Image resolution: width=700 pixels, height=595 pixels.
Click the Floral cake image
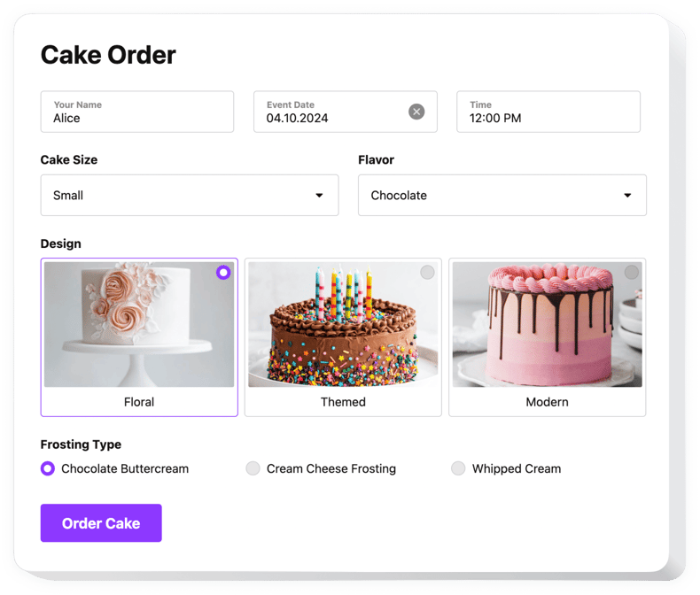pyautogui.click(x=139, y=325)
